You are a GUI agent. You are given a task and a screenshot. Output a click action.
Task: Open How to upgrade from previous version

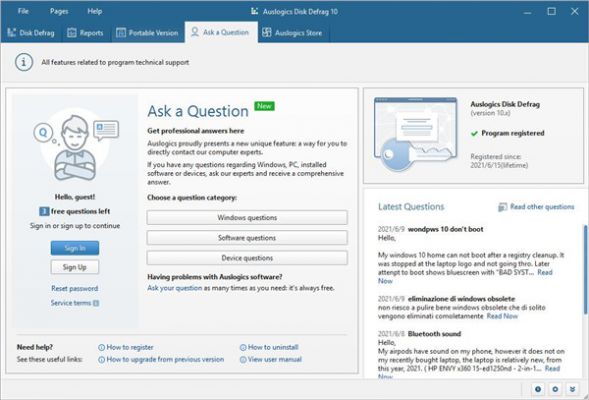tap(165, 359)
